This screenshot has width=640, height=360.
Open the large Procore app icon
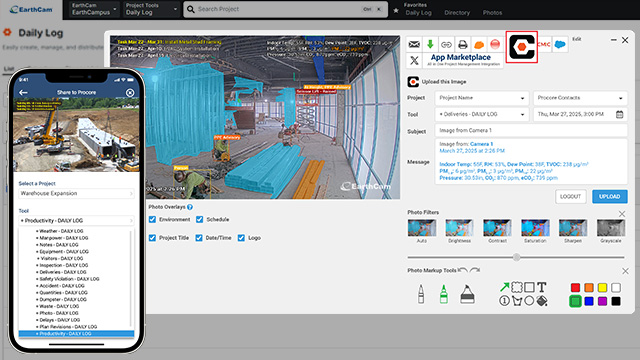(522, 47)
